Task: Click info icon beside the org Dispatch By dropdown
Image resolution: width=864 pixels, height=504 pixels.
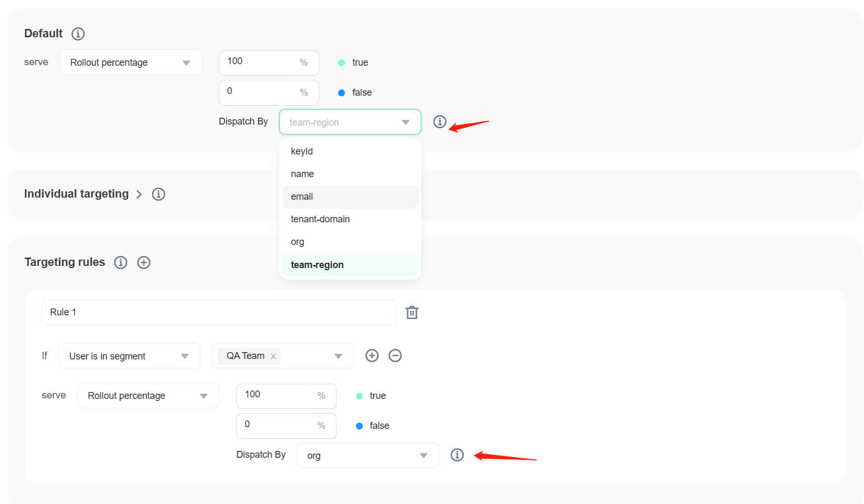Action: tap(457, 455)
